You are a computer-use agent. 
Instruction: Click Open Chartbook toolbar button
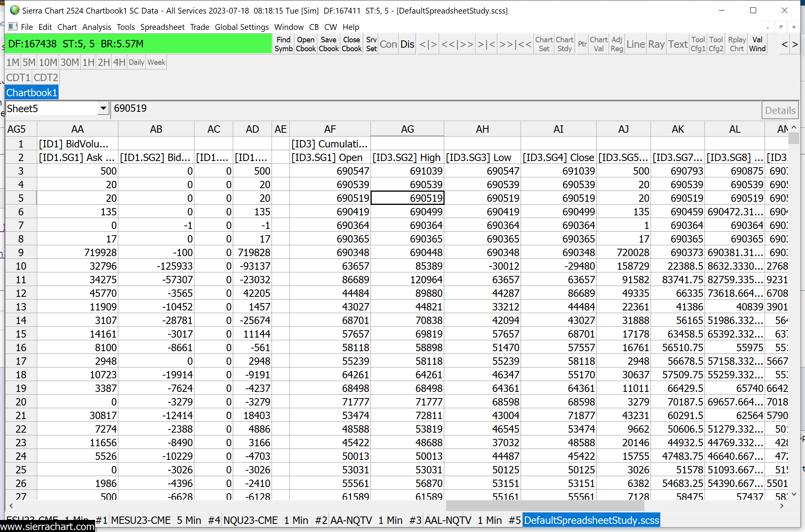click(x=306, y=44)
